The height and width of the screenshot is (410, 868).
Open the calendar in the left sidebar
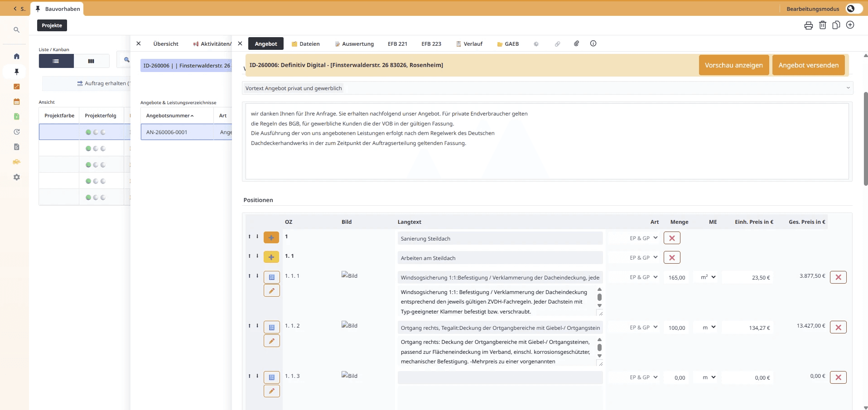pos(16,101)
